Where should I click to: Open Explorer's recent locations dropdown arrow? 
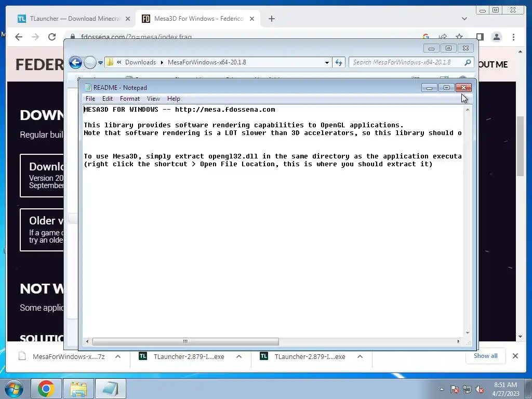[x=100, y=62]
